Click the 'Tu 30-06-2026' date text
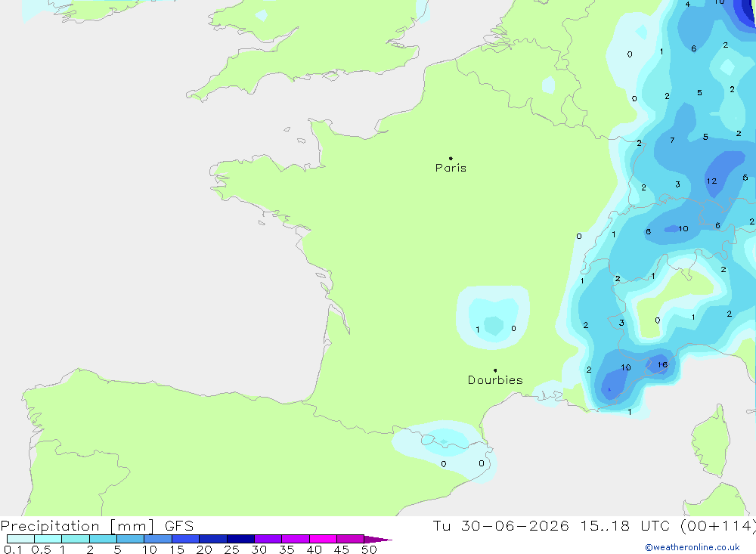The height and width of the screenshot is (554, 756). click(x=500, y=526)
